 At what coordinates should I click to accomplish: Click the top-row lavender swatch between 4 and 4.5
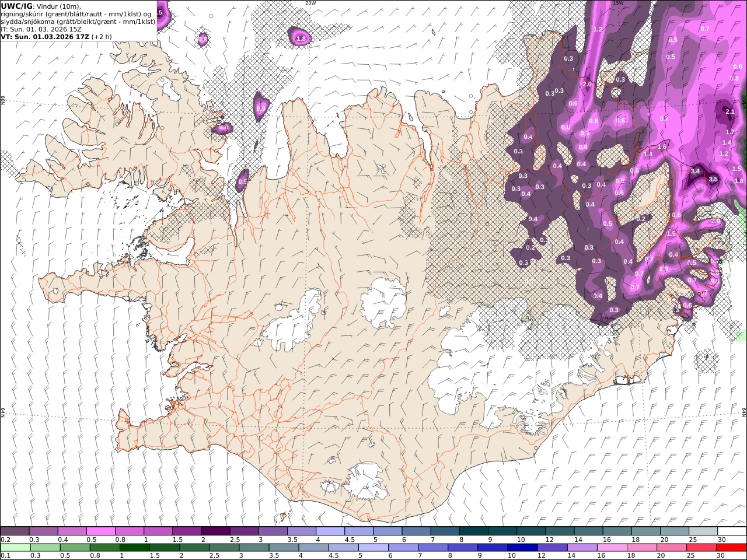pos(330,531)
